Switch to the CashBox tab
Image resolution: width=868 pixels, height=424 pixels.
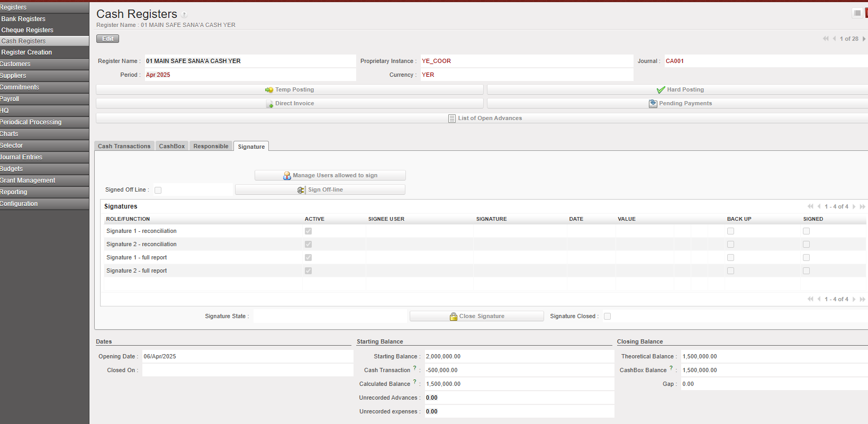tap(171, 146)
